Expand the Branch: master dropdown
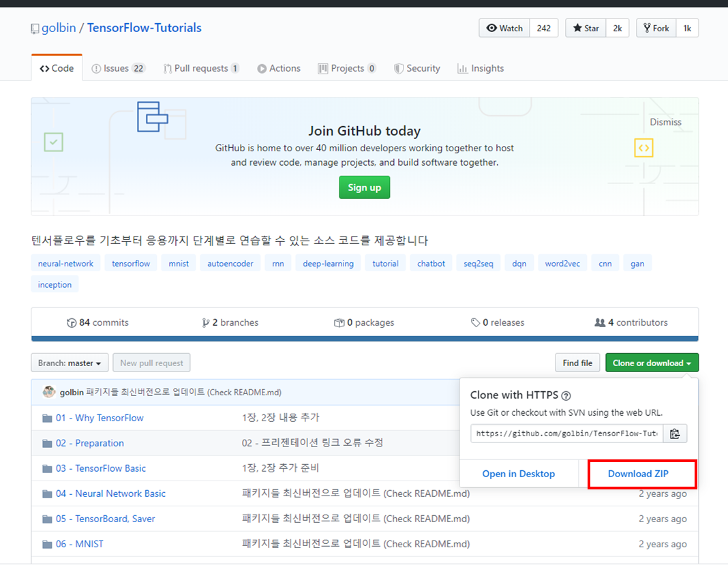 [70, 363]
